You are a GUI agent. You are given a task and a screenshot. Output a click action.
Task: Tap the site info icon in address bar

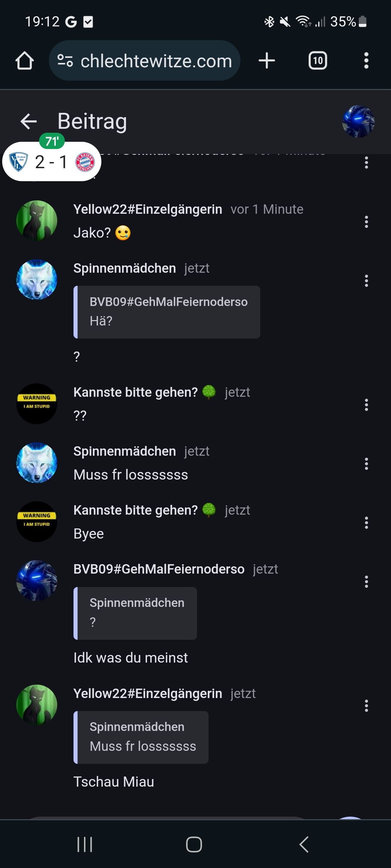tap(65, 61)
